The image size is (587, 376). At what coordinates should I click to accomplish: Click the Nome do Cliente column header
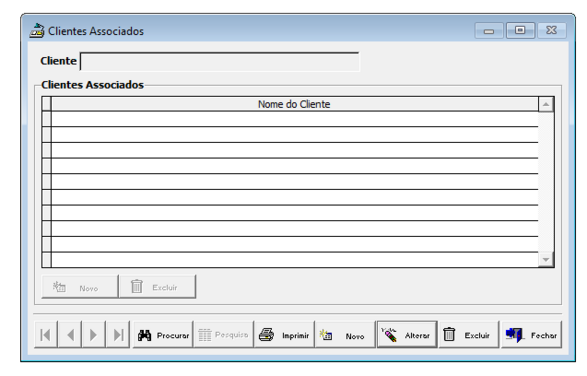tap(294, 104)
